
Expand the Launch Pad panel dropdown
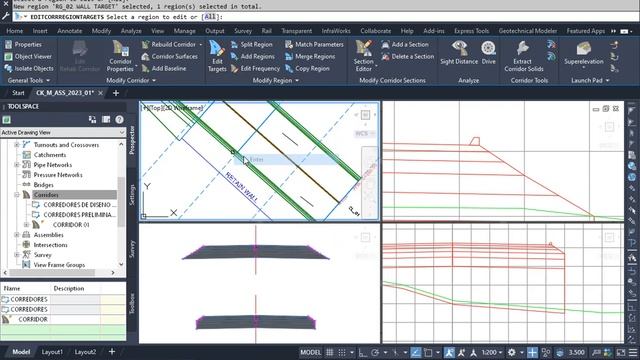(607, 81)
